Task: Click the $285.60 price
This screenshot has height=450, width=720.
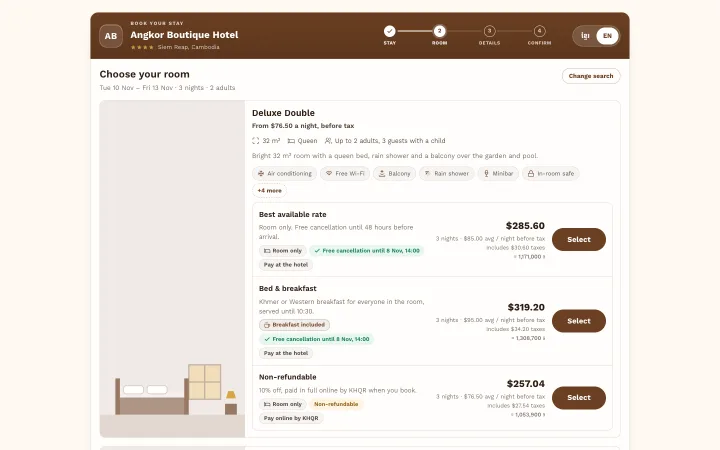Action: click(525, 226)
